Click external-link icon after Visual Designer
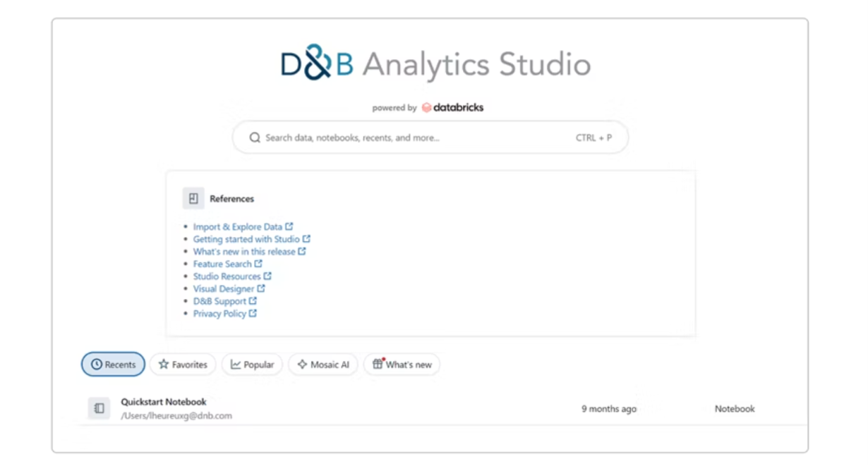 coord(261,288)
